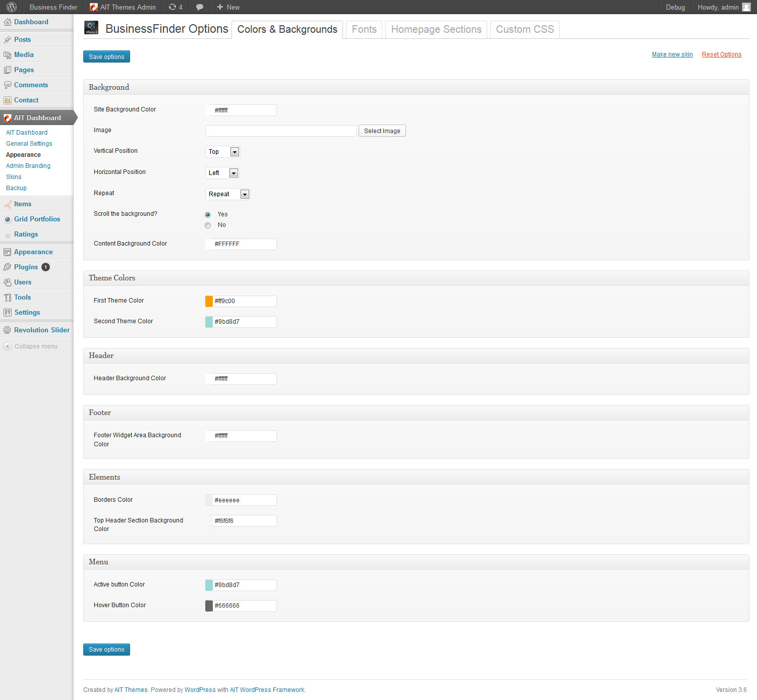The image size is (757, 700).
Task: Select Yes for scroll the background
Action: [x=208, y=215]
